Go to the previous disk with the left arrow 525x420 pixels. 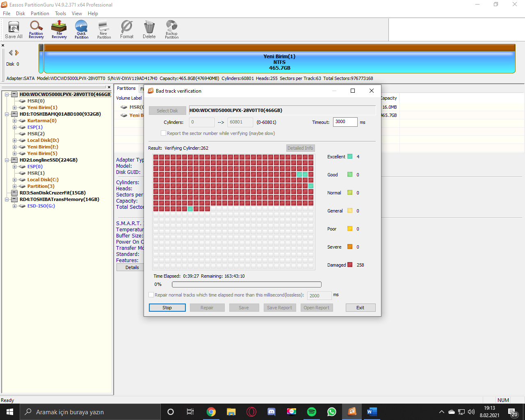(x=11, y=52)
